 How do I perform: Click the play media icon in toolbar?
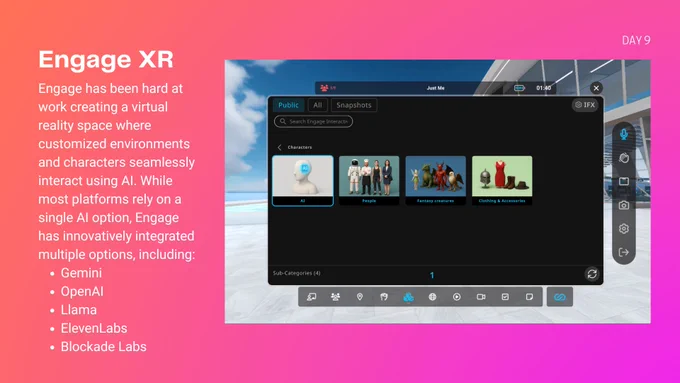(x=457, y=297)
